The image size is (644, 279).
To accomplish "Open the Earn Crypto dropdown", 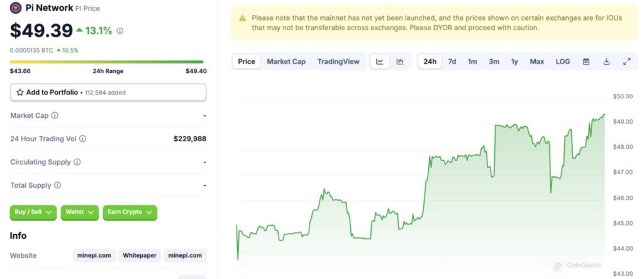I will (x=130, y=212).
